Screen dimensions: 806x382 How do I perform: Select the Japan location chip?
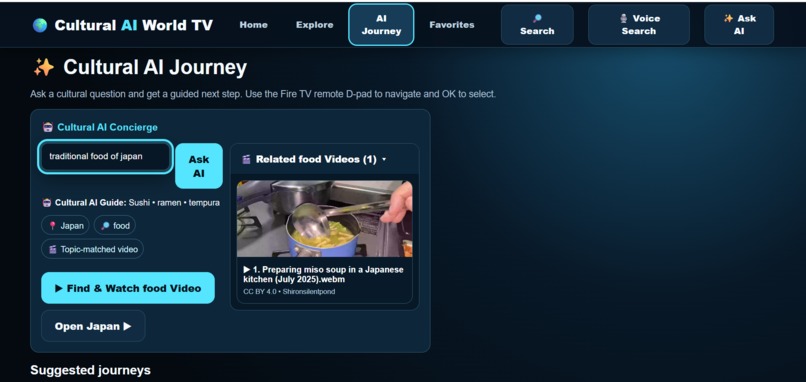click(65, 225)
